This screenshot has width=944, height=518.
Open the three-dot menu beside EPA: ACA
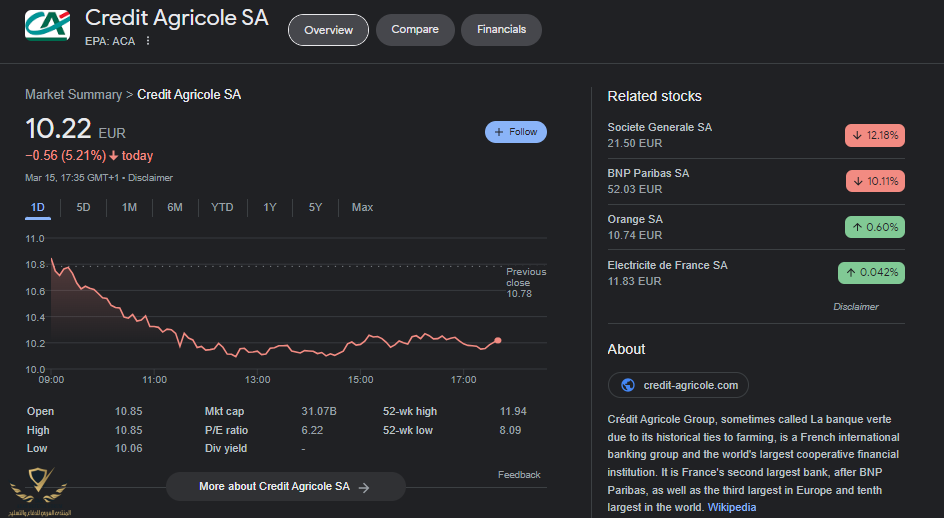point(148,41)
